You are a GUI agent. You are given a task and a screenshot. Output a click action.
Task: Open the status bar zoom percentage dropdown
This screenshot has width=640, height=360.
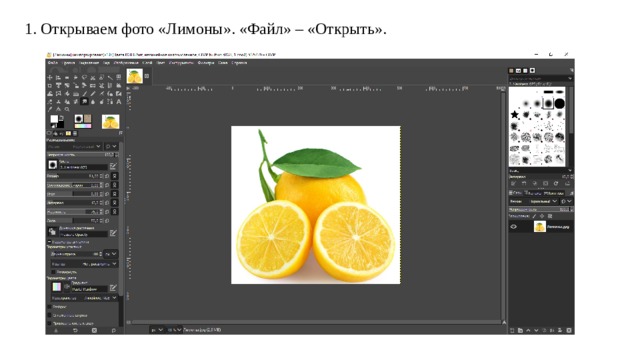pos(175,330)
